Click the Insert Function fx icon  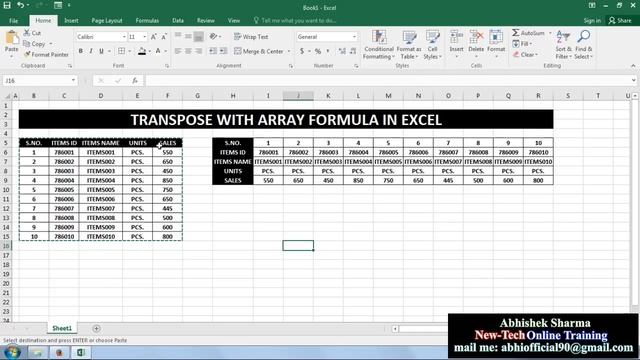135,81
